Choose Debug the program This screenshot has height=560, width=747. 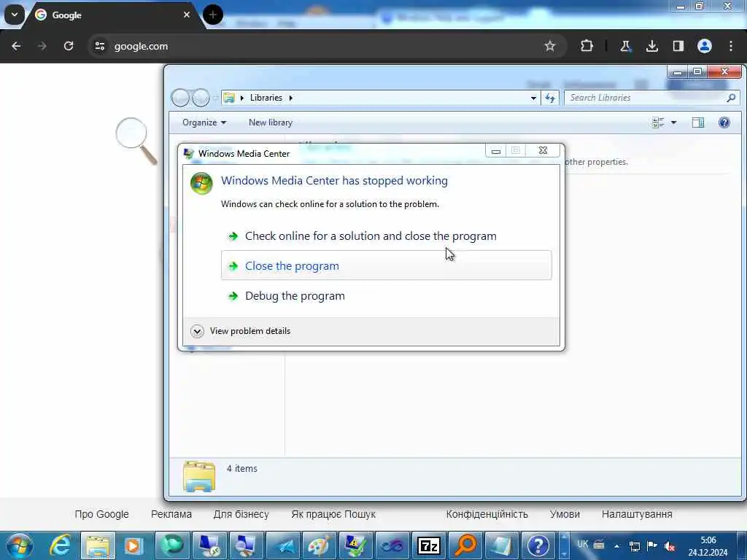pos(295,296)
